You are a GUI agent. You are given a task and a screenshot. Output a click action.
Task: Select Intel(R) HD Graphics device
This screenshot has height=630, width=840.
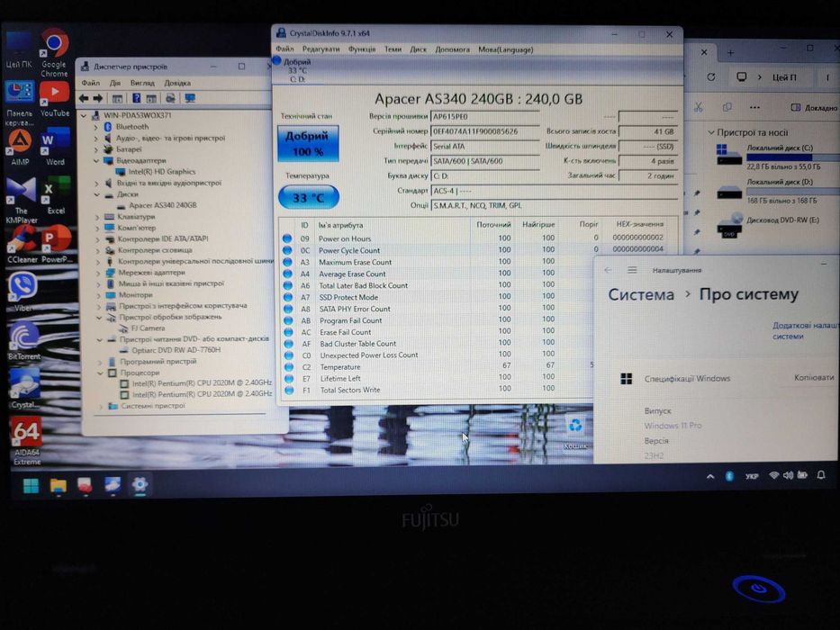[x=162, y=171]
